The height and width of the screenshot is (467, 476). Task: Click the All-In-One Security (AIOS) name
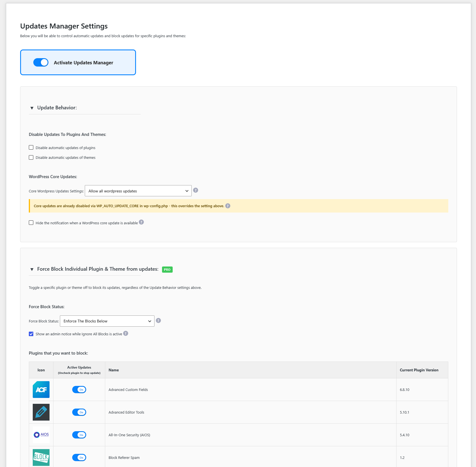[x=129, y=435]
